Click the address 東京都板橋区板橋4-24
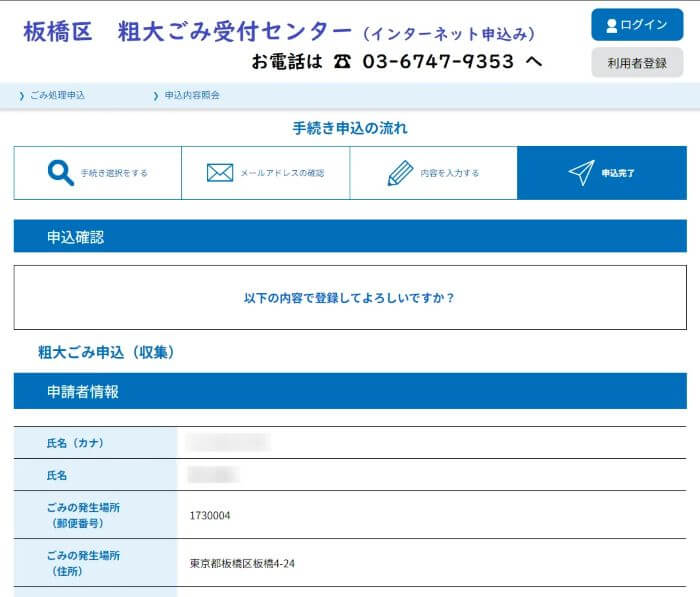This screenshot has width=700, height=597. tap(242, 564)
